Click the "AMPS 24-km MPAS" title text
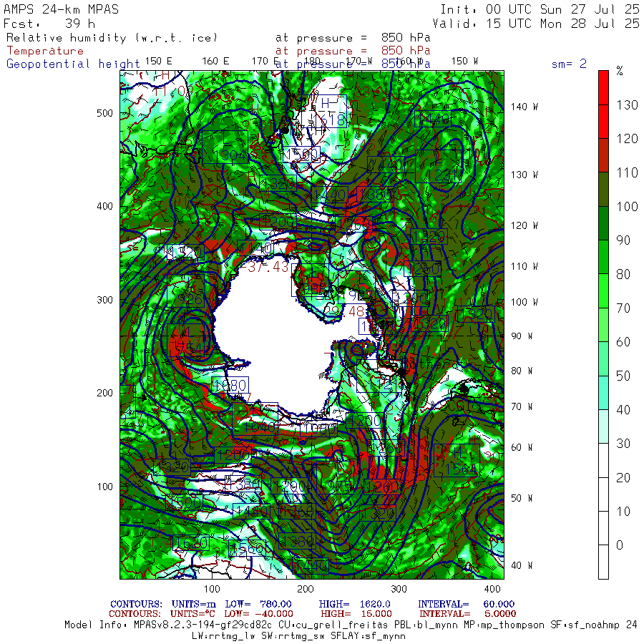Viewport: 644px width, 644px height. point(62,9)
